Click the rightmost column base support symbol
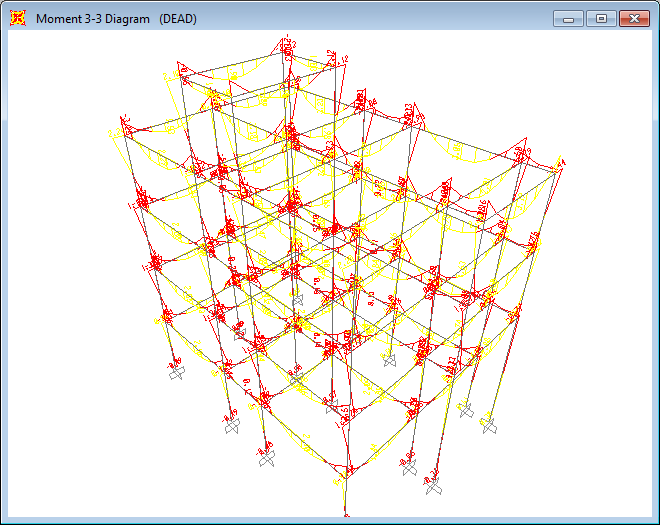This screenshot has width=660, height=525. [489, 425]
